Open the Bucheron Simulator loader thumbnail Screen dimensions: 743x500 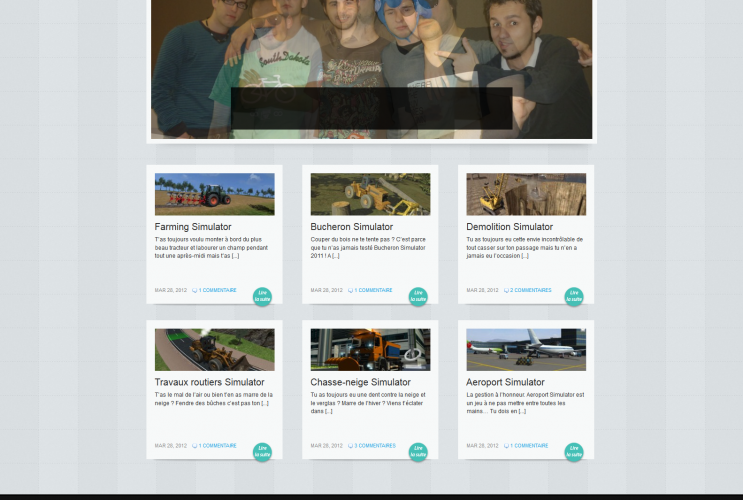[370, 194]
